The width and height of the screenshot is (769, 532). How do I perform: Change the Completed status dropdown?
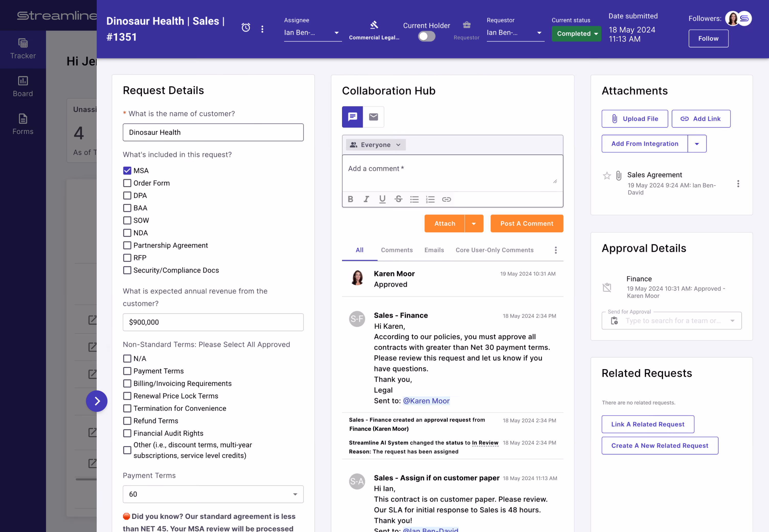coord(577,34)
